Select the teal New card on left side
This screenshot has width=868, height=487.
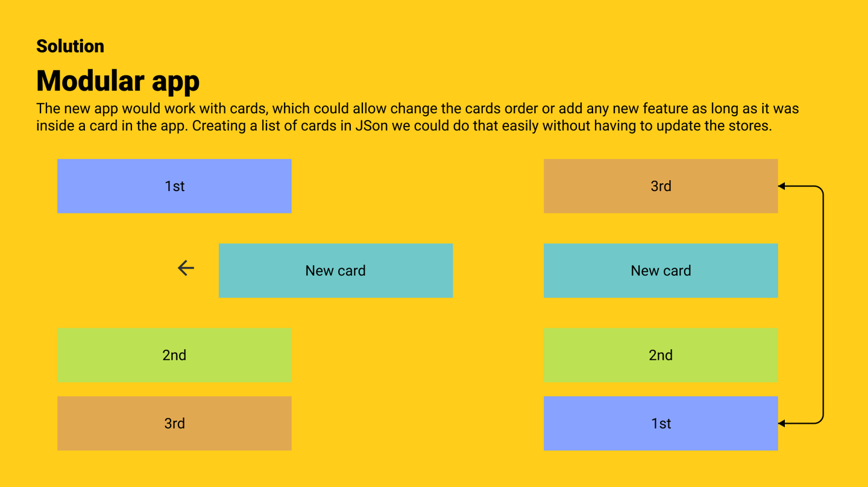pos(336,271)
